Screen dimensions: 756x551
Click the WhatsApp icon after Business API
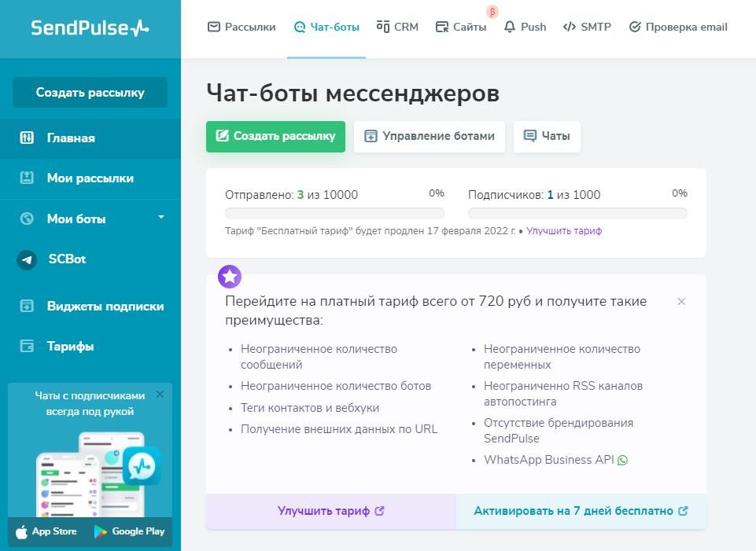tap(623, 461)
